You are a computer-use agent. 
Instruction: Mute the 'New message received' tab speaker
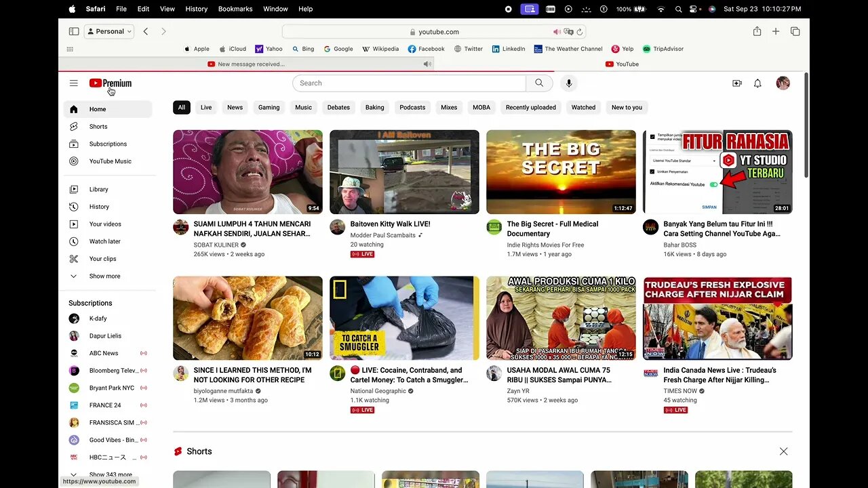click(x=427, y=64)
